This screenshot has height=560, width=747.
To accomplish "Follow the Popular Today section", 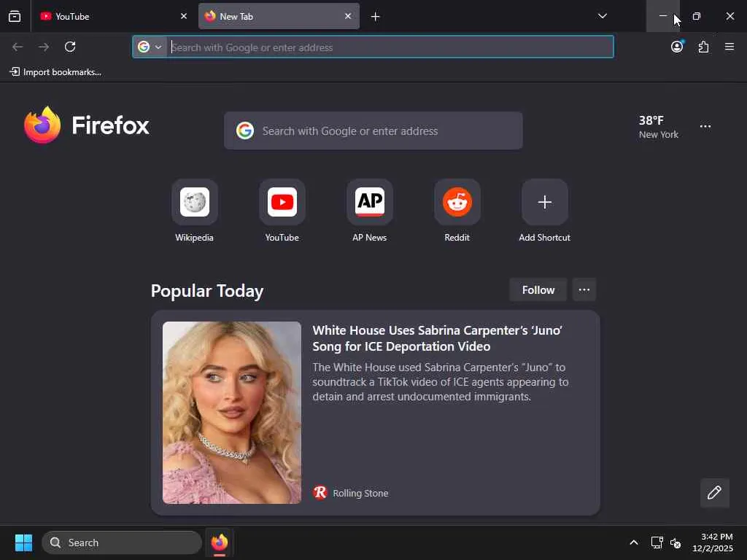I will tap(538, 289).
